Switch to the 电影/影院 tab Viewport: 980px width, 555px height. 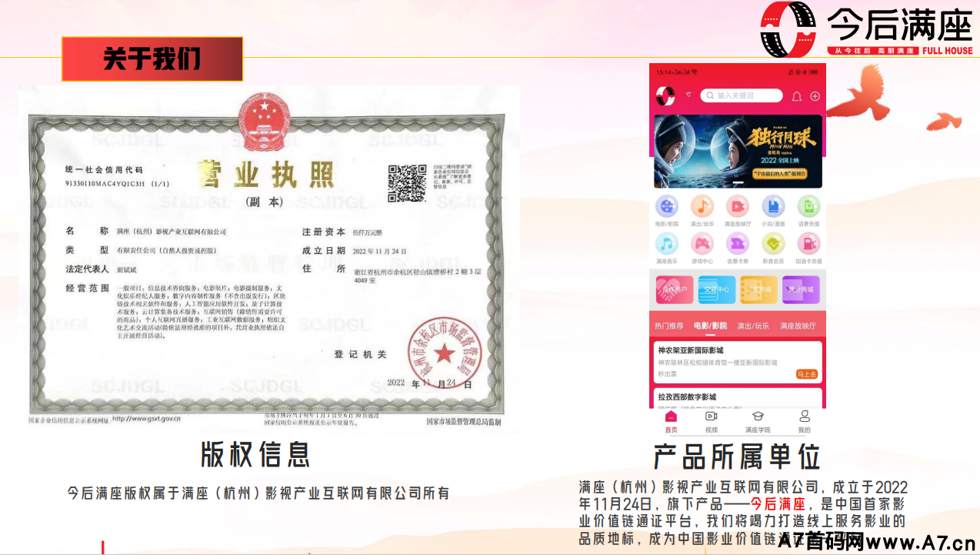click(x=710, y=326)
